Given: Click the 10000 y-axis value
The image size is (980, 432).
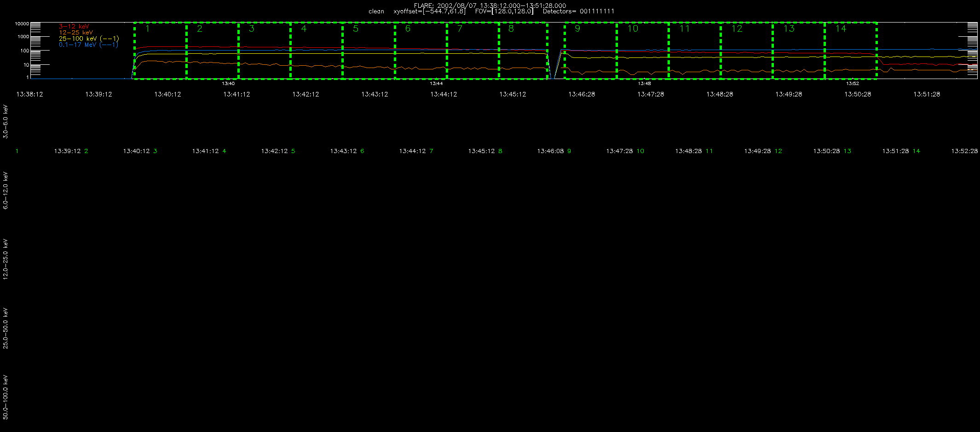Looking at the screenshot, I should coord(22,23).
